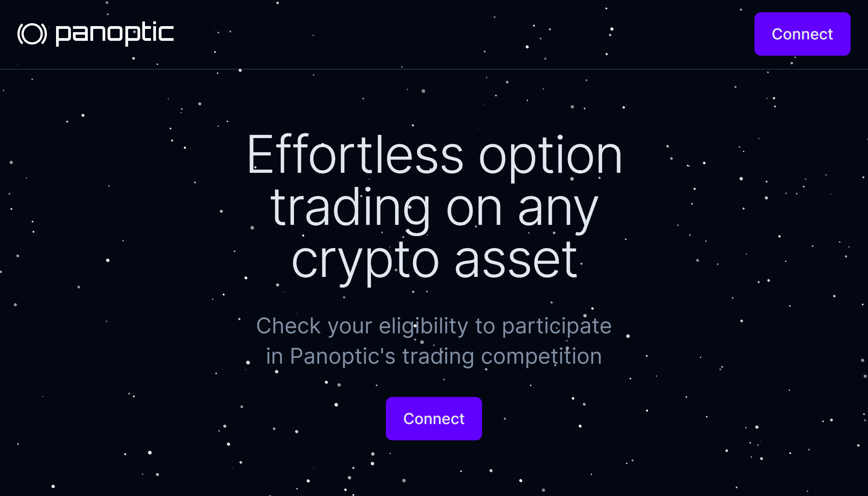
Task: Click the word 'any' in the heading
Action: 558,213
